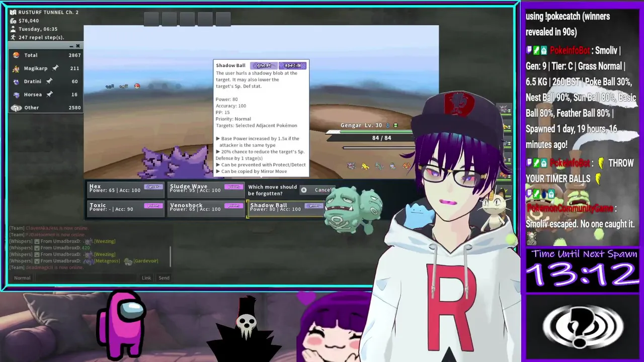Click the running figure repel icon
The height and width of the screenshot is (362, 644).
(13, 37)
